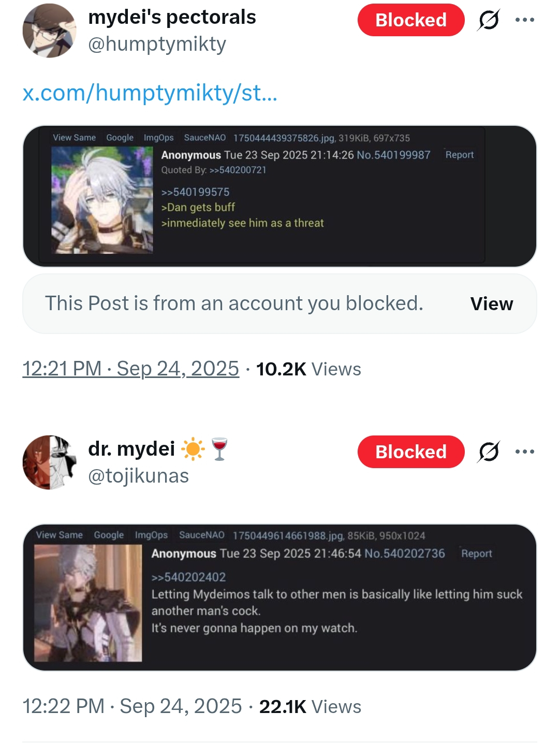
Task: Open the screenshot mentioning Dan gets buff
Action: tap(279, 196)
